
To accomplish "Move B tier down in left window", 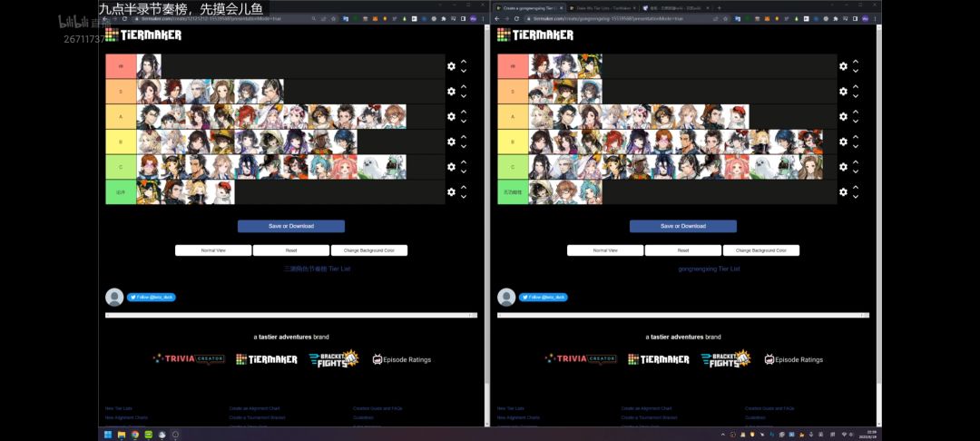I will click(x=464, y=146).
